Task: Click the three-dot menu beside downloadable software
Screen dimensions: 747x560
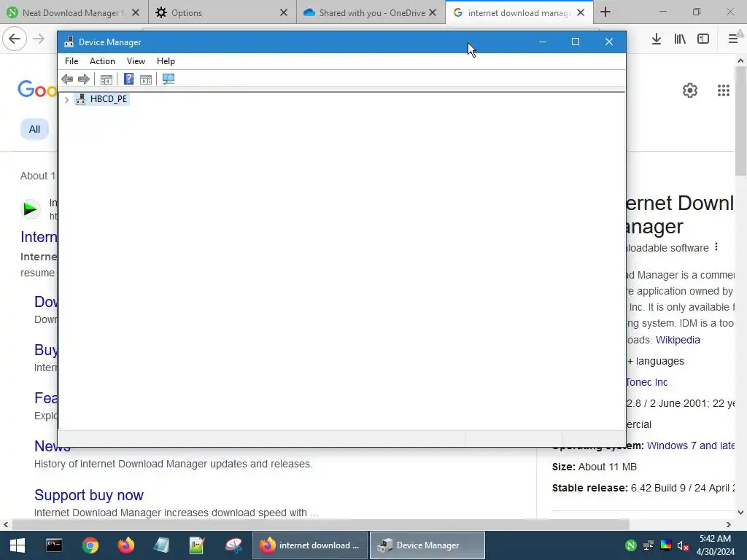Action: pos(716,247)
